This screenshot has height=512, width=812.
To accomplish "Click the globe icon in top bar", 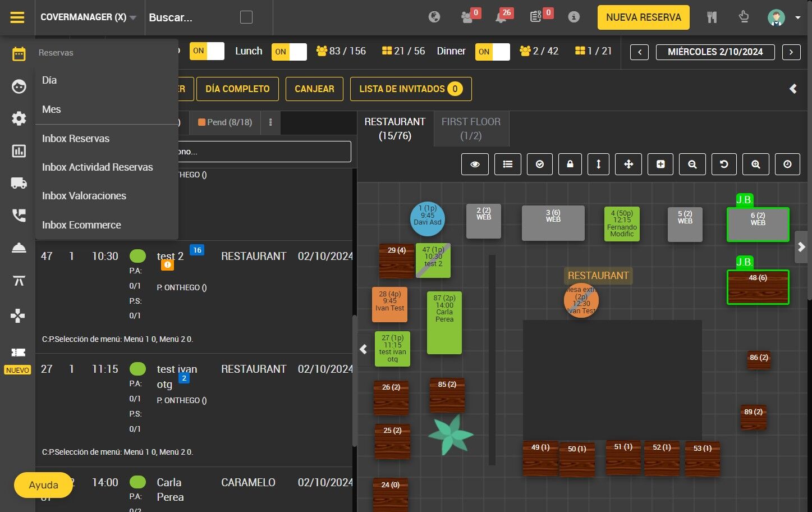I will pyautogui.click(x=434, y=17).
